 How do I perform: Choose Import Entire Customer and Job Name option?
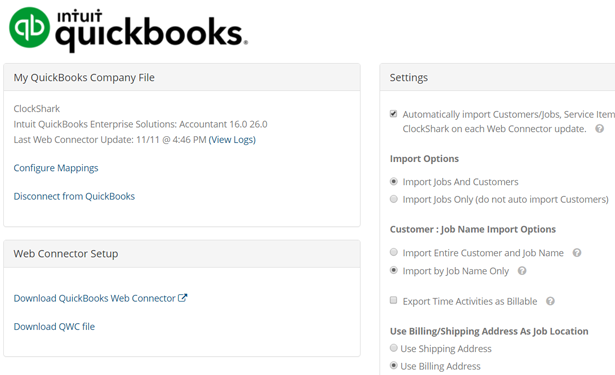(394, 252)
